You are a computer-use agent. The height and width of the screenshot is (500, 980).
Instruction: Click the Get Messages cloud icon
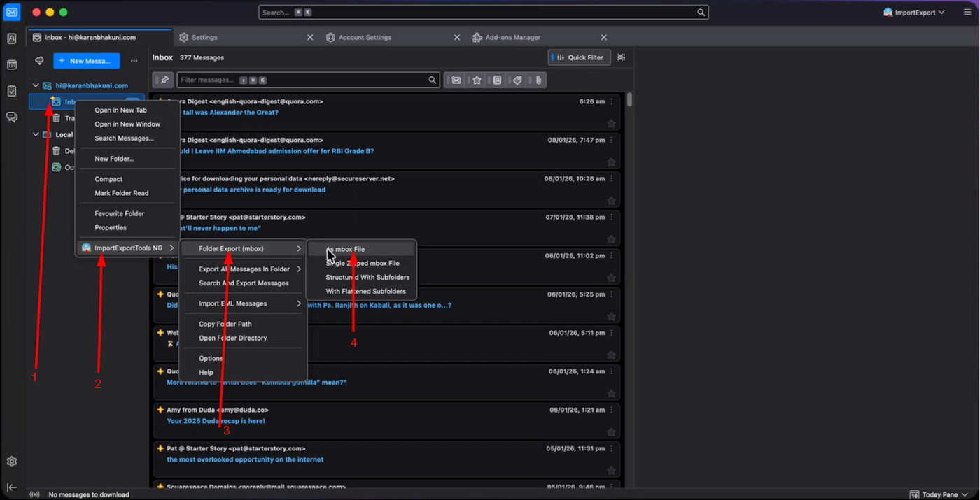39,61
